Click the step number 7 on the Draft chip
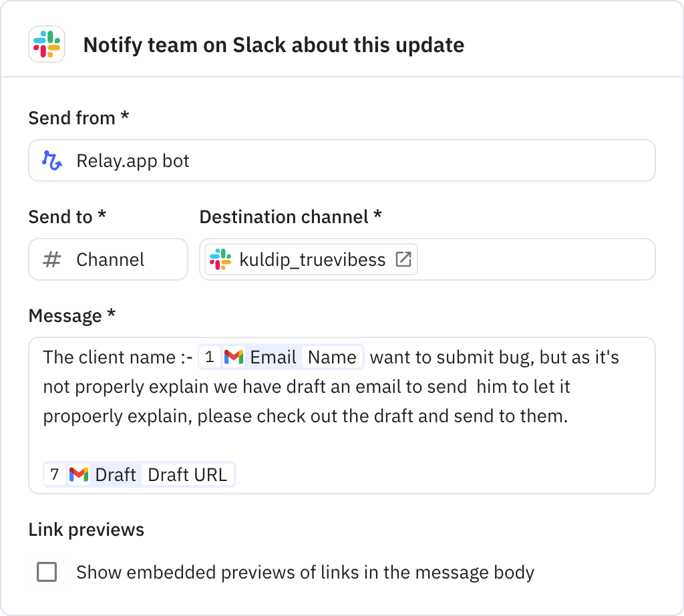The image size is (684, 616). click(x=55, y=474)
